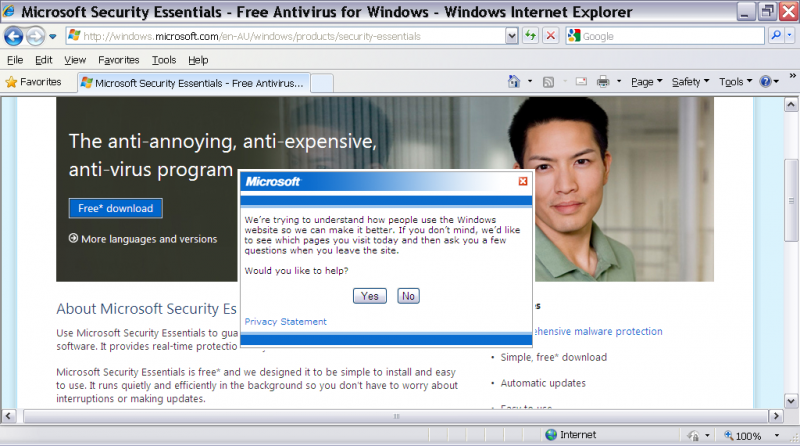The height and width of the screenshot is (446, 800).
Task: Click the Internet Explorer title bar icon
Action: (9, 11)
